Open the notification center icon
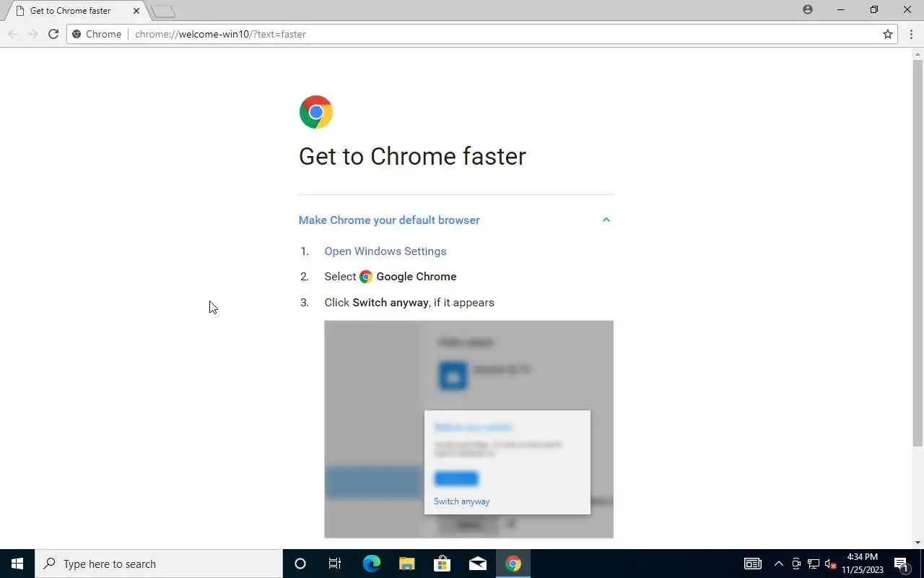Viewport: 924px width, 578px height. 902,564
